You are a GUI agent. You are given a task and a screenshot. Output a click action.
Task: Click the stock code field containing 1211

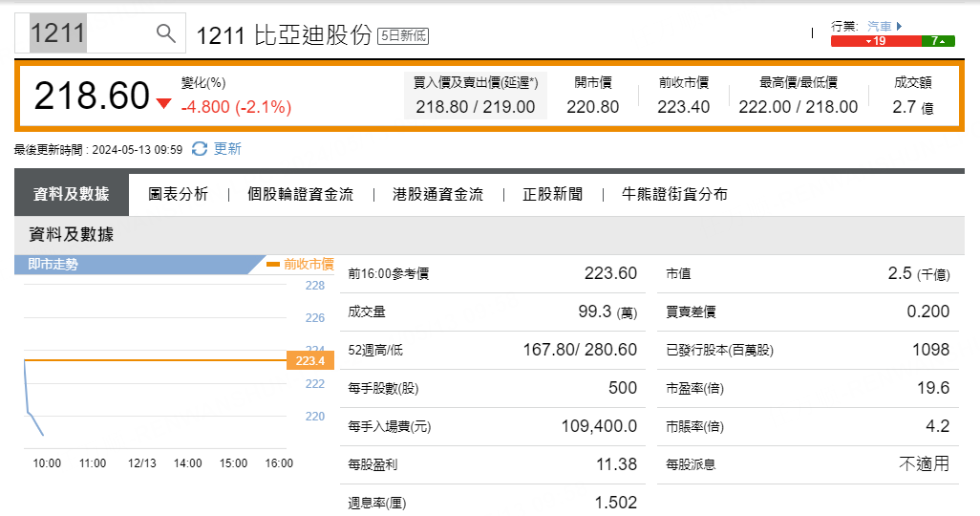[100, 32]
